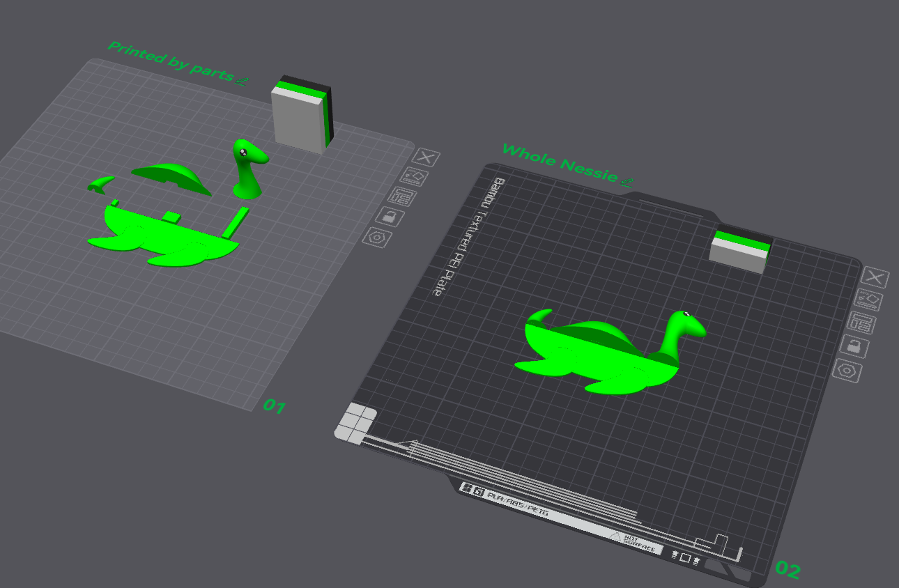899x588 pixels.
Task: Open plate settings for plate 02
Action: (x=847, y=370)
